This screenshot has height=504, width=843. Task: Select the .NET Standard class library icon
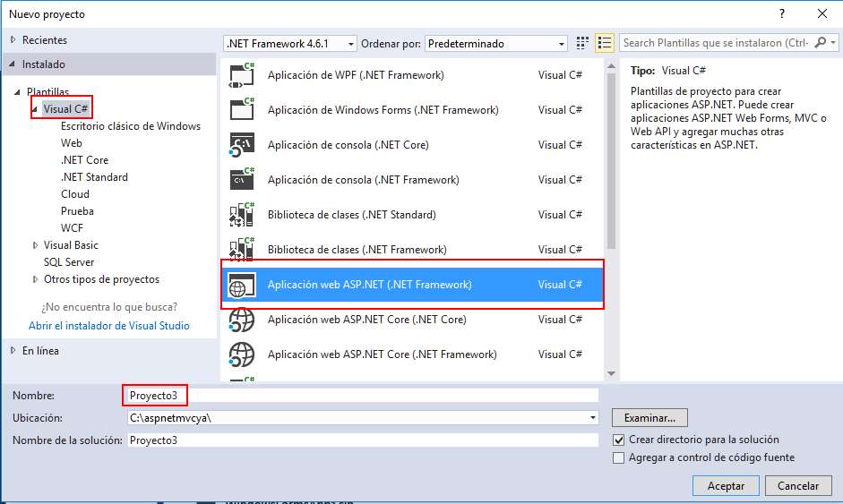(242, 215)
